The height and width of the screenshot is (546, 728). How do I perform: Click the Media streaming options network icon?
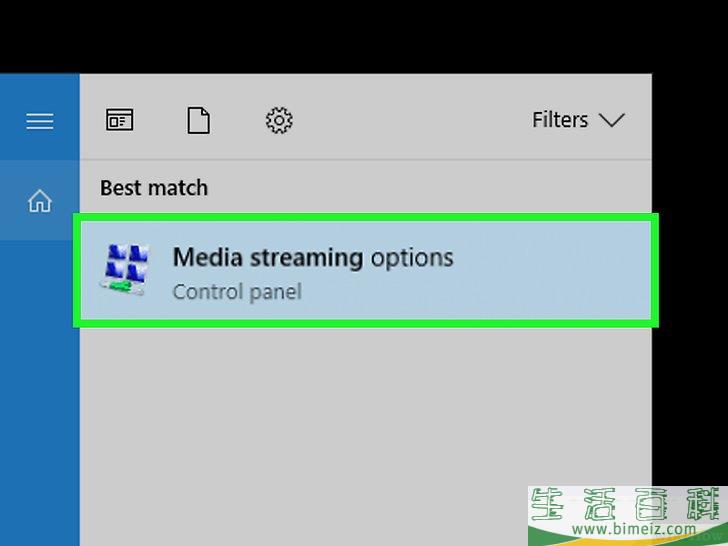click(125, 270)
